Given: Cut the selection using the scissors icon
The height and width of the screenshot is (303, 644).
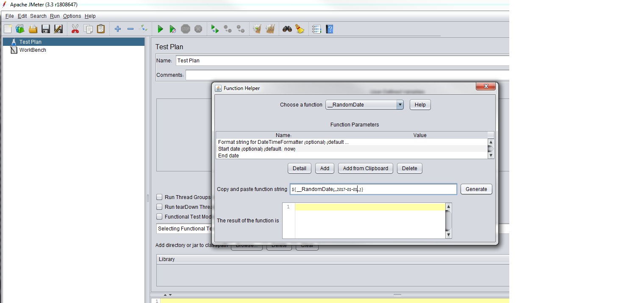Looking at the screenshot, I should coord(75,29).
